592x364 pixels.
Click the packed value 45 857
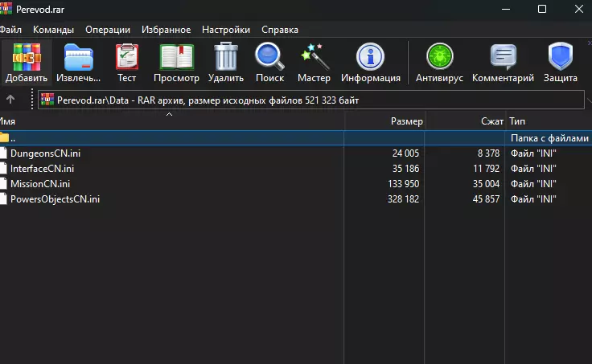point(486,199)
